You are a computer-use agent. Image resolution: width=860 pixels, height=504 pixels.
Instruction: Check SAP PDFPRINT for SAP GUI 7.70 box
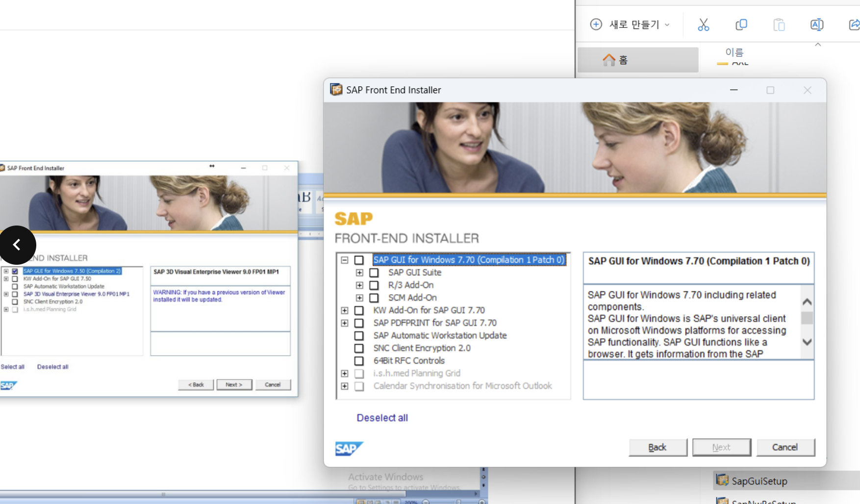359,323
